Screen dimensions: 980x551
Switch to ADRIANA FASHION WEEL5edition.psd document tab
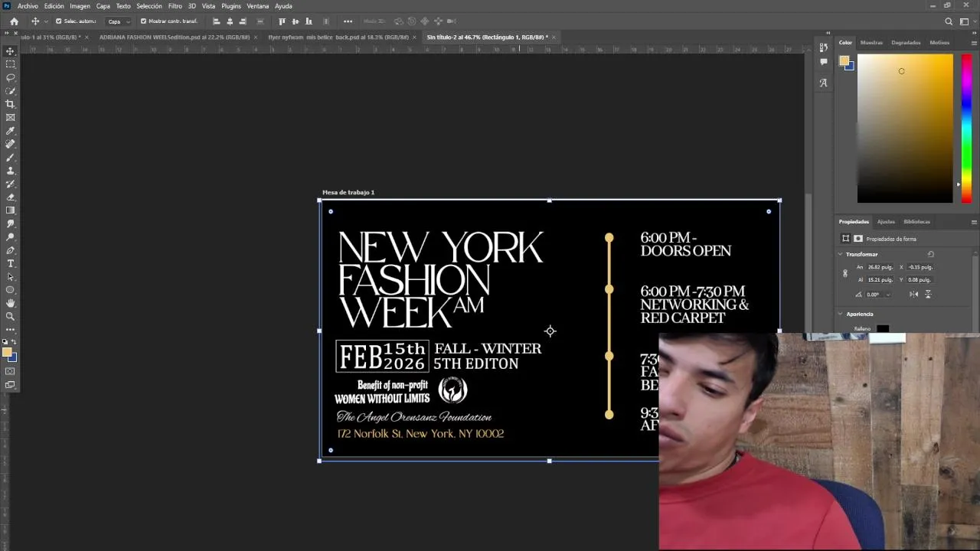pos(174,37)
